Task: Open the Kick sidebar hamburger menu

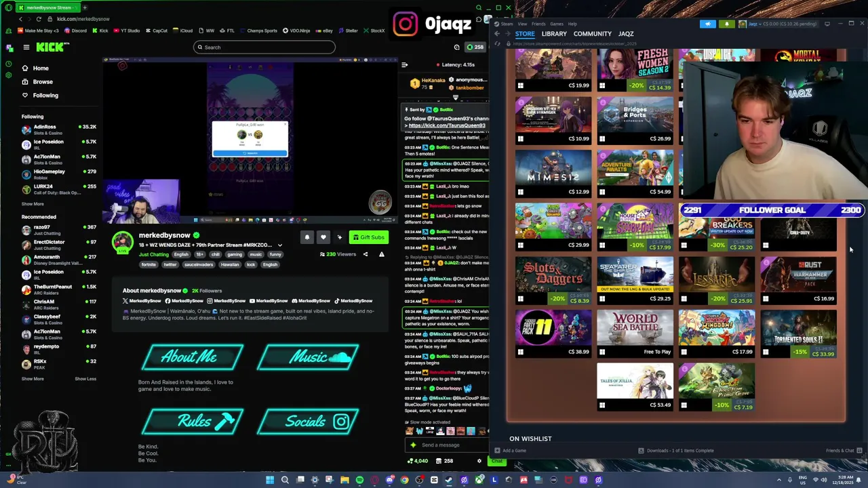Action: (26, 47)
